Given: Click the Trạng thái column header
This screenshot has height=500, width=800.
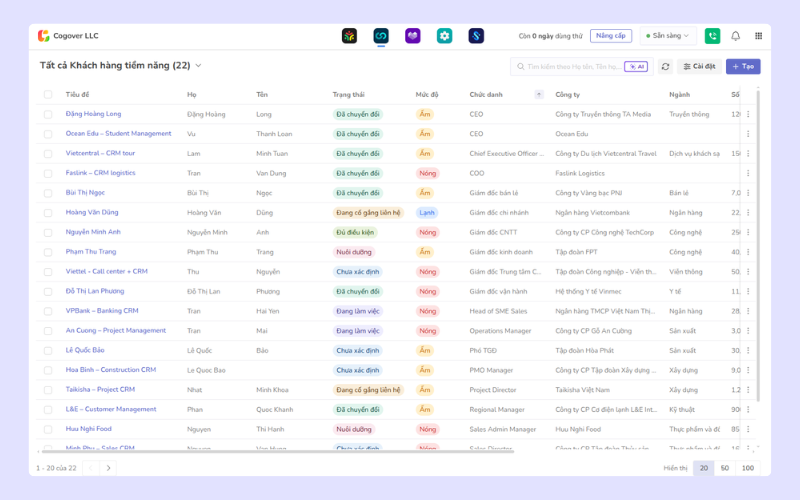Looking at the screenshot, I should click(x=348, y=94).
